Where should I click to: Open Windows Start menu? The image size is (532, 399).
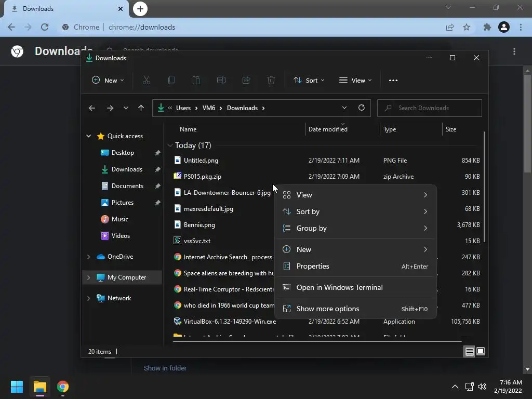[17, 387]
